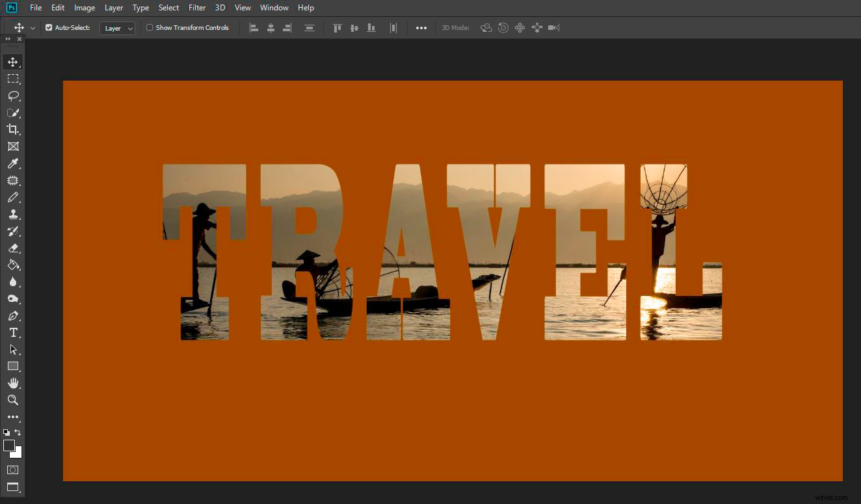Activate the Rectangle shape tool
The image size is (861, 504).
pos(13,366)
